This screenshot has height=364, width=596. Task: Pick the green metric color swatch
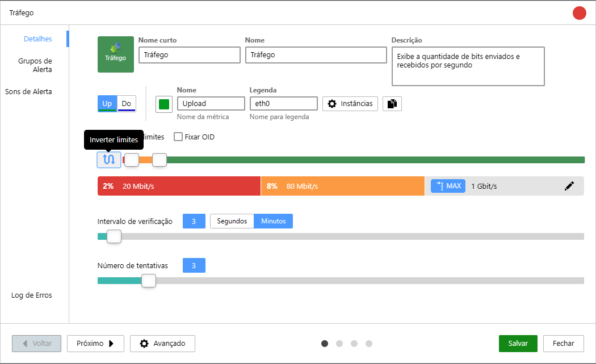(x=164, y=104)
